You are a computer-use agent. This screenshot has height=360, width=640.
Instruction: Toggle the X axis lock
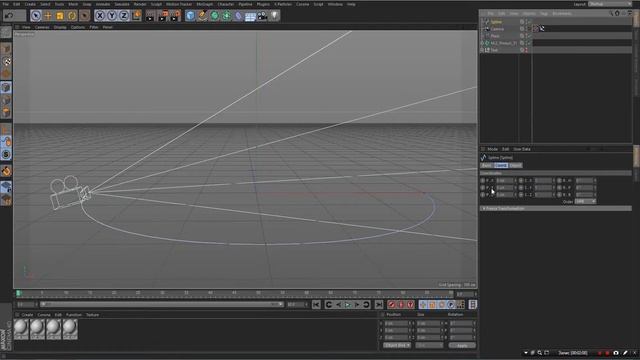click(x=100, y=16)
